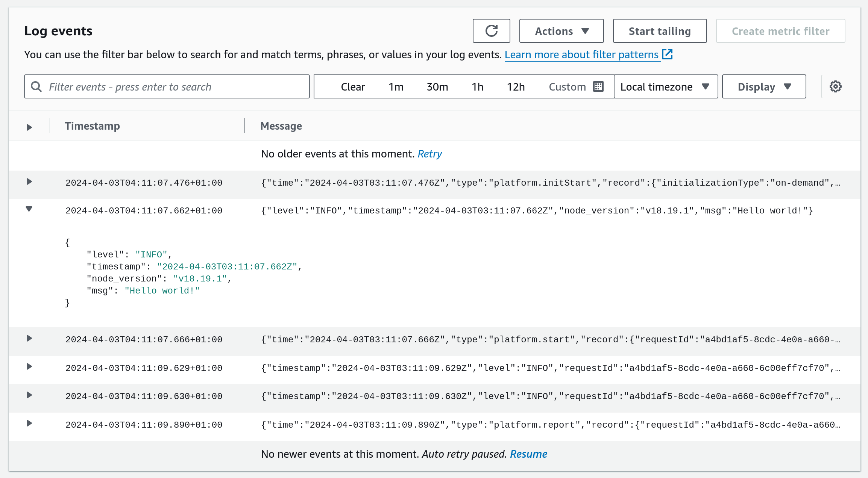Open the settings gear preferences
This screenshot has width=868, height=478.
click(835, 86)
